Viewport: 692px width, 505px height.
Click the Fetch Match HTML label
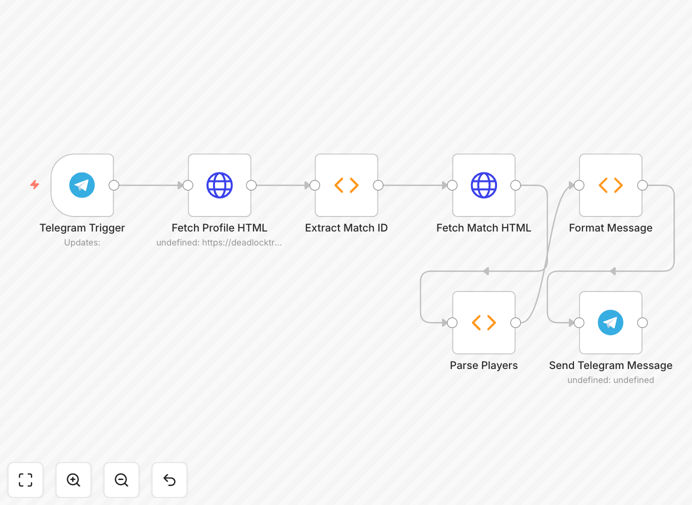pyautogui.click(x=484, y=228)
